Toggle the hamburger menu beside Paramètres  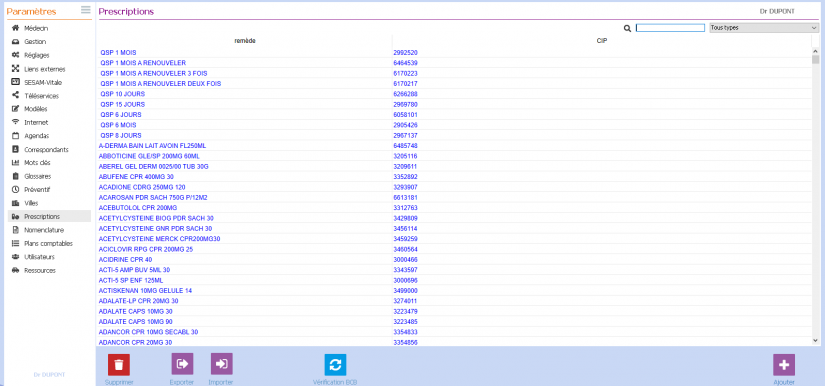86,9
